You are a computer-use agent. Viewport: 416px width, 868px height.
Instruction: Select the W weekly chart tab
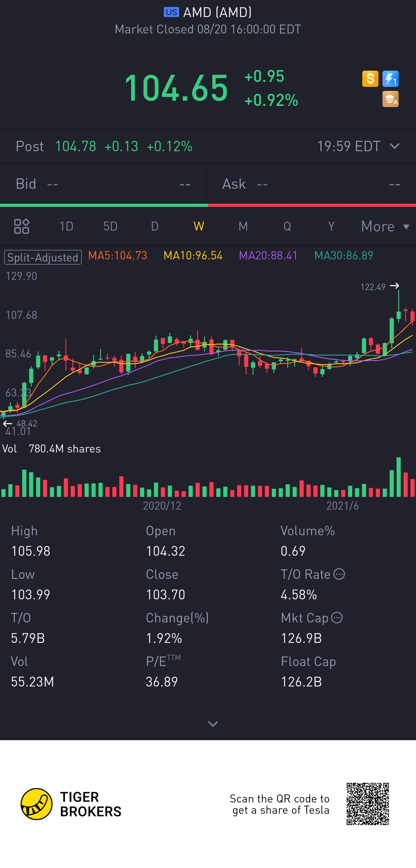click(x=199, y=226)
